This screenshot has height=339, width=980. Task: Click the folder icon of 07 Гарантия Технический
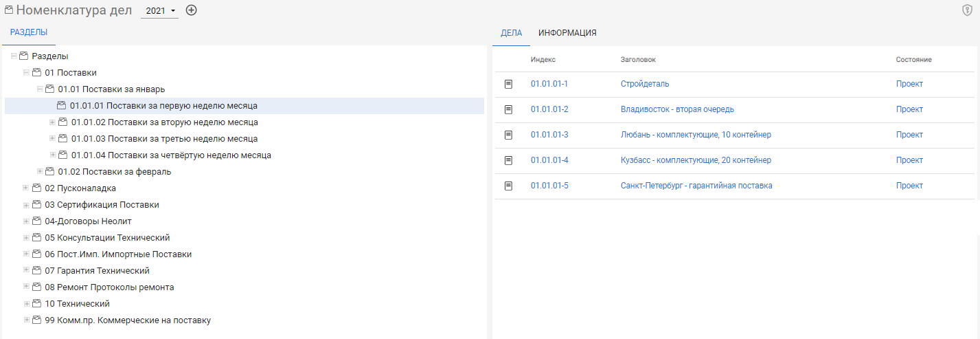[x=37, y=271]
